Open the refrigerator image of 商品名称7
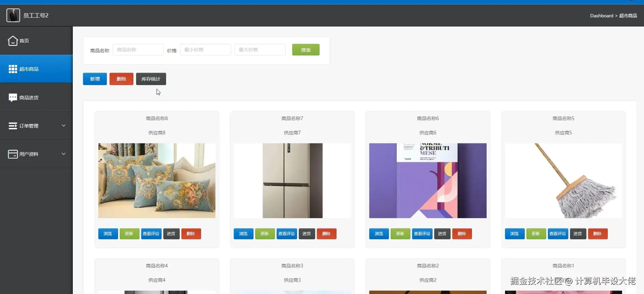 tap(292, 180)
